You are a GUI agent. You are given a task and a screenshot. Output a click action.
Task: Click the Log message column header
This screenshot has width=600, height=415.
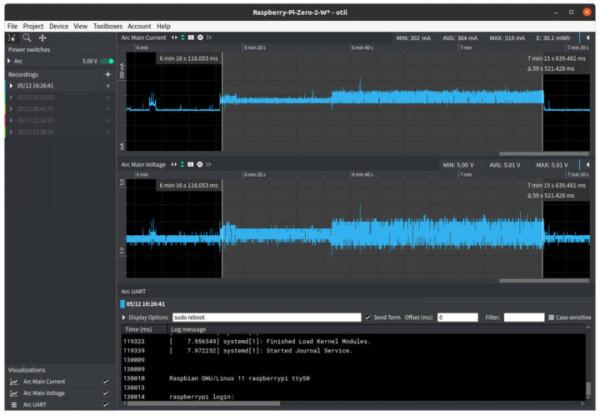point(190,328)
